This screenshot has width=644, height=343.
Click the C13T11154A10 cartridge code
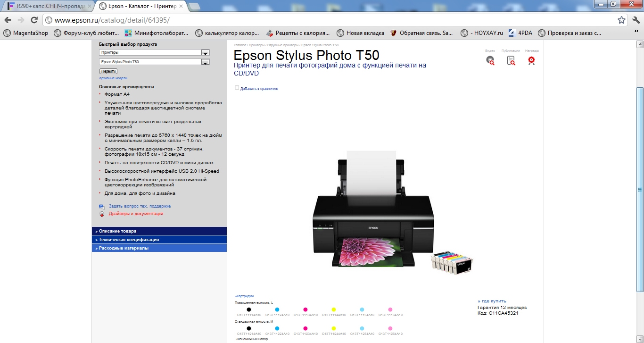tap(362, 315)
